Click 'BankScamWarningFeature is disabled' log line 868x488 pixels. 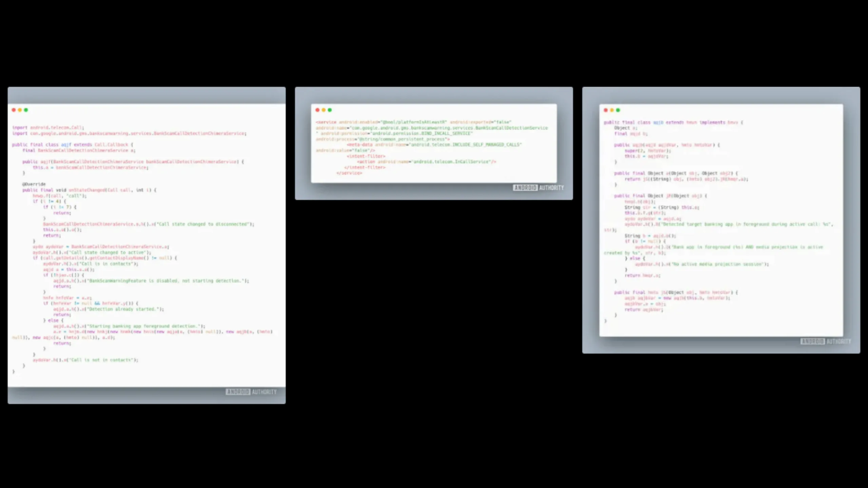point(151,281)
